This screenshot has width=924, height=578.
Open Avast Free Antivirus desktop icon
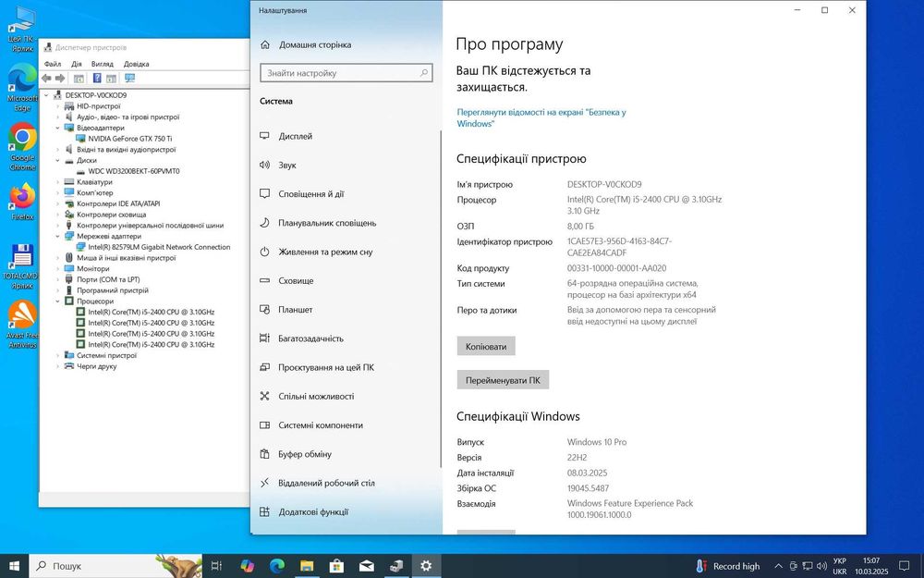(22, 325)
